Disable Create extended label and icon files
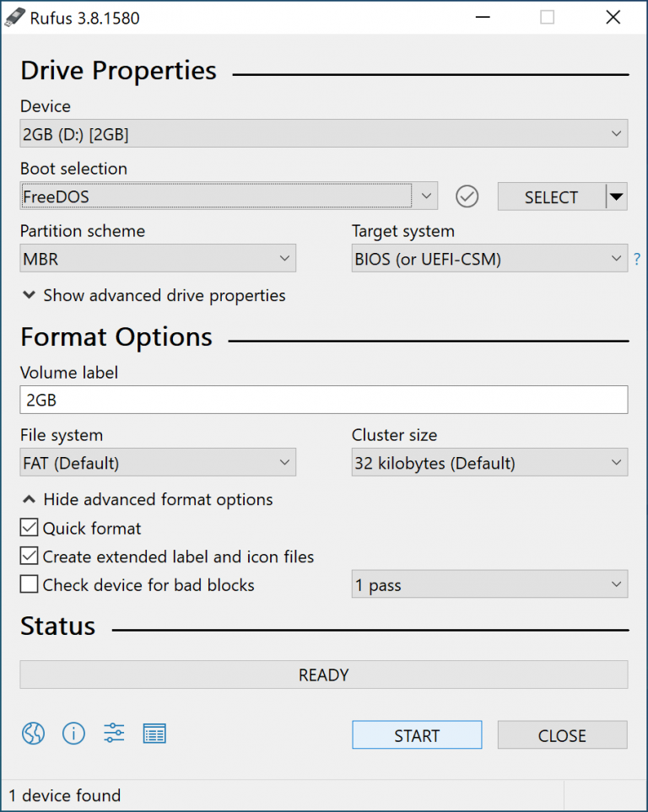This screenshot has width=648, height=812. pos(29,556)
